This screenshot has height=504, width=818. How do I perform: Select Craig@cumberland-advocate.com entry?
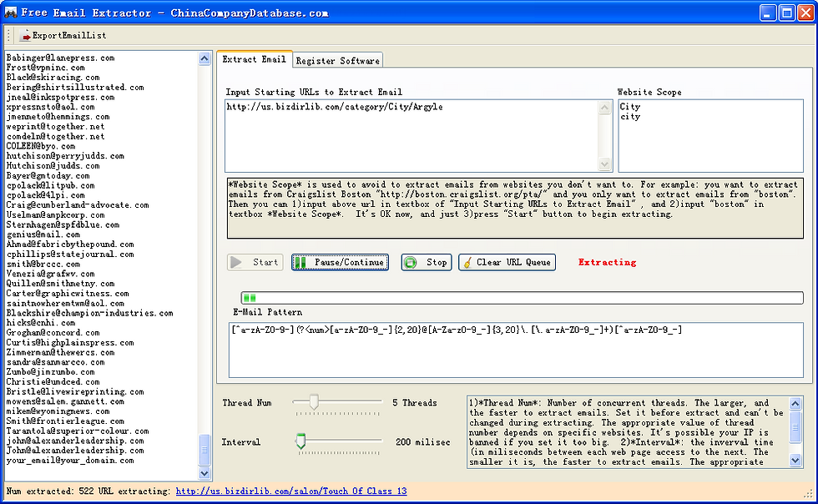(x=77, y=205)
